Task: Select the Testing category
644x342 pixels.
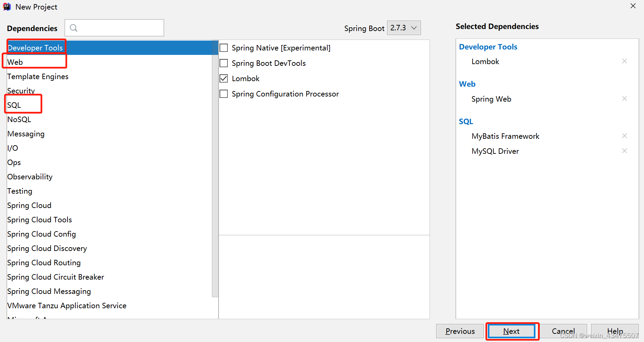Action: (109, 191)
